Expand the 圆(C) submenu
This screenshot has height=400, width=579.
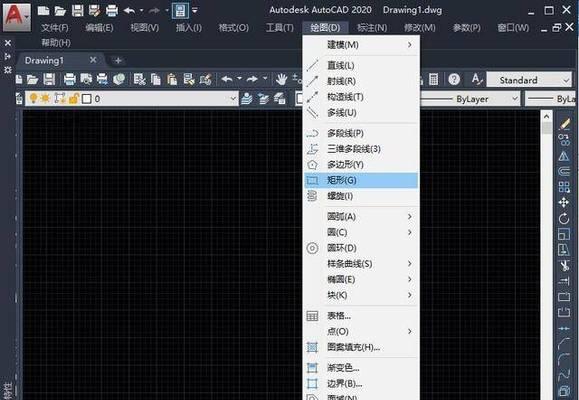(x=361, y=232)
